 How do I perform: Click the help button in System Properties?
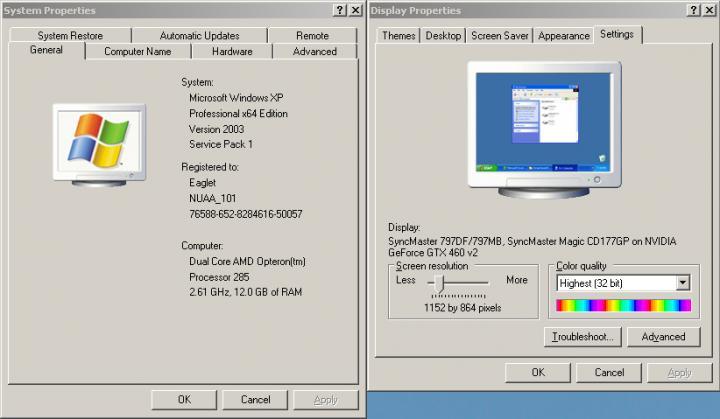(x=339, y=9)
